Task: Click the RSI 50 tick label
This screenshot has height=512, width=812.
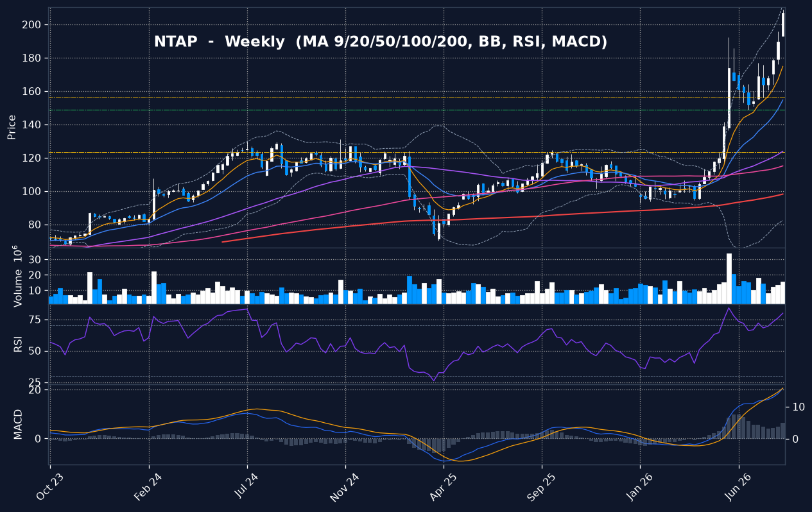Action: [35, 352]
